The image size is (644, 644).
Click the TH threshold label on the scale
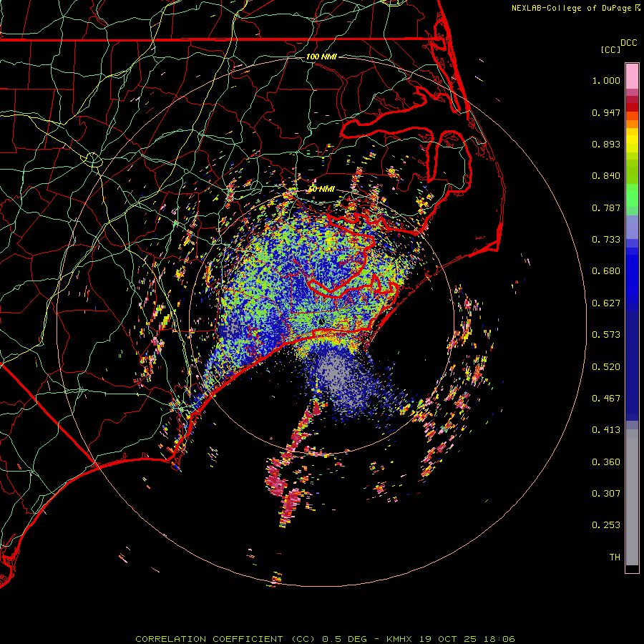tap(615, 557)
